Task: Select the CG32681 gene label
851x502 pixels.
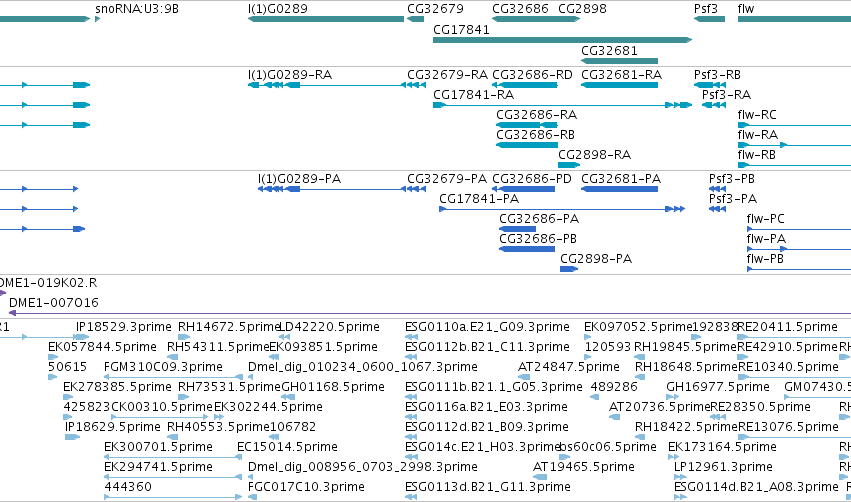Action: (x=609, y=50)
